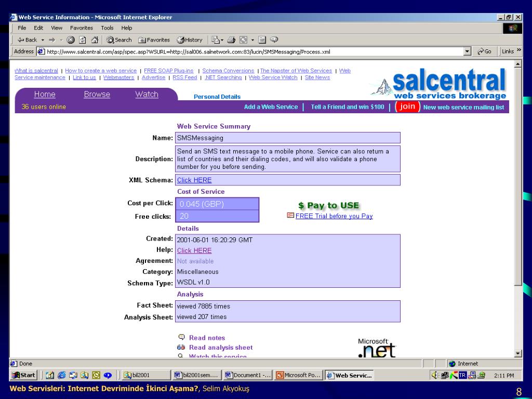Click the vertical scrollbar down arrow
Viewport: 532px width, 399px height.
click(518, 353)
